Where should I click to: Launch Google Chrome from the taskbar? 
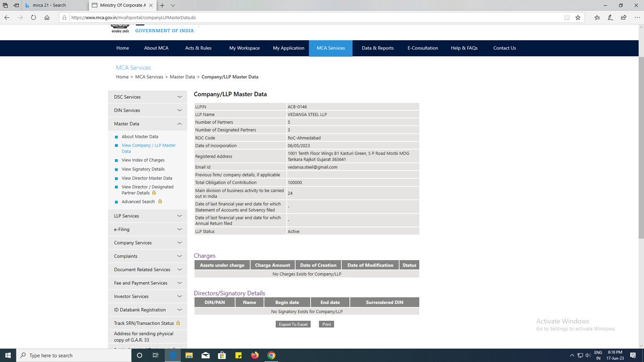(271, 355)
